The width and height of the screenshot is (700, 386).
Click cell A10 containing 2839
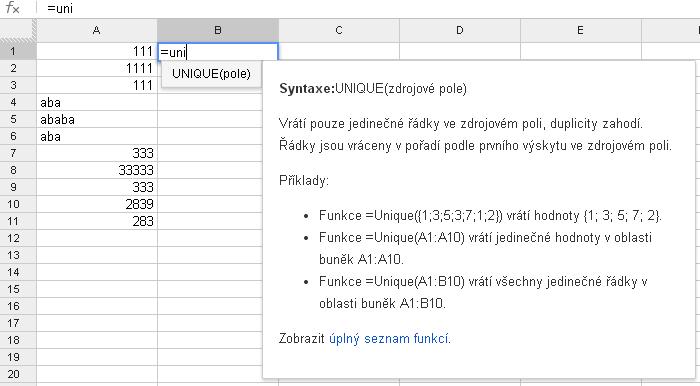(97, 204)
